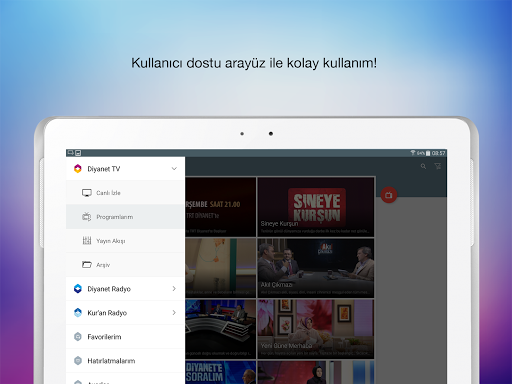Click the Diyanet TV logo icon
This screenshot has height=384, width=512.
78,169
